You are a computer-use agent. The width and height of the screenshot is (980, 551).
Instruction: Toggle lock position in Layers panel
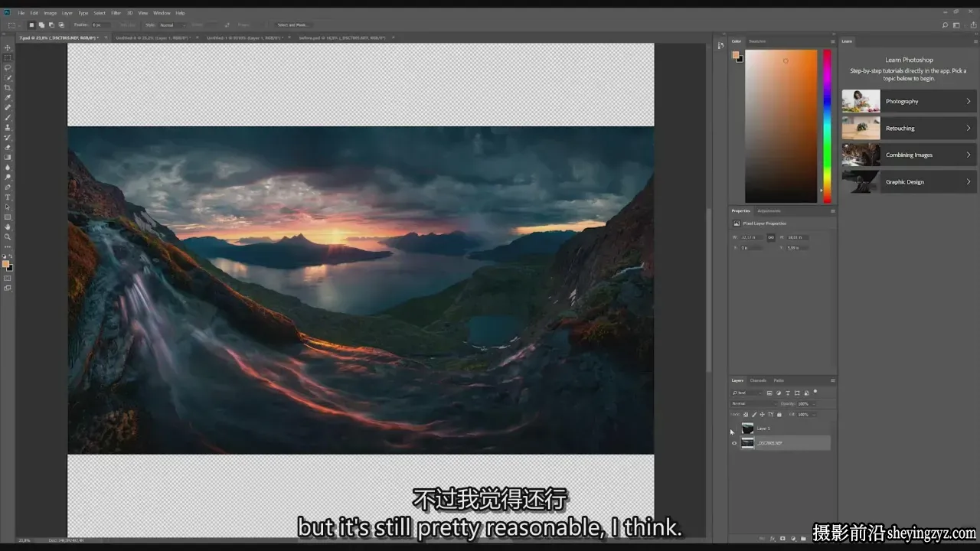tap(763, 415)
